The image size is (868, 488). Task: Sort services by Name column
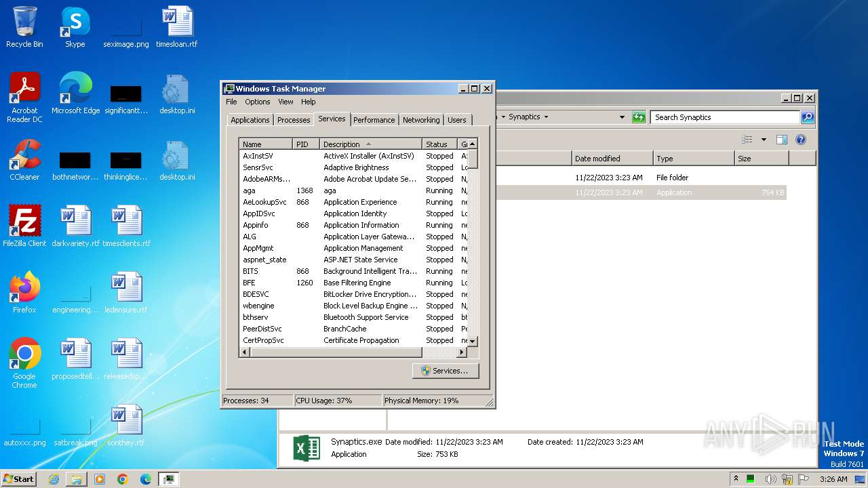[x=266, y=144]
